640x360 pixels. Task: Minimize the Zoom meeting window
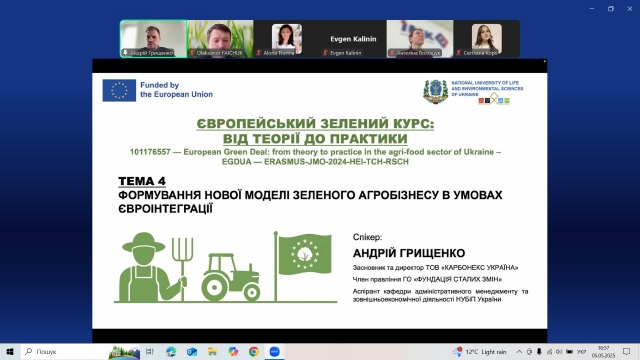(x=592, y=9)
